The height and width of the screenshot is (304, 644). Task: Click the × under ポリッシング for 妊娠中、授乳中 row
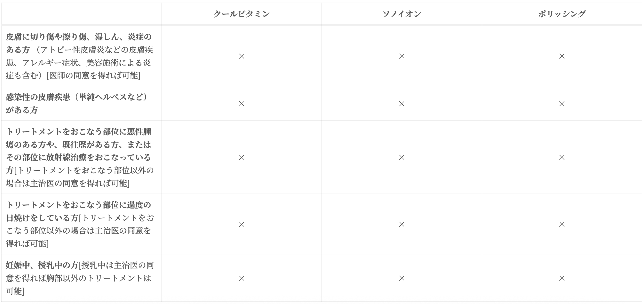(562, 278)
